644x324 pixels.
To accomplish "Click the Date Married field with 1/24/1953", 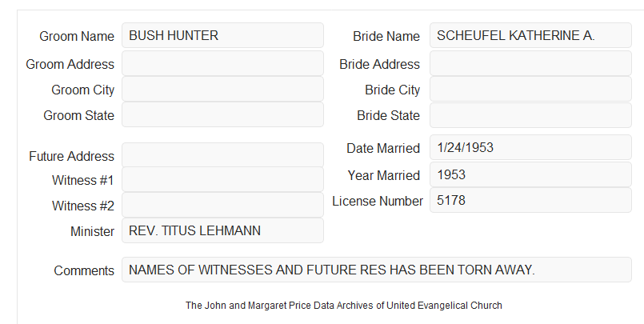I will point(530,147).
